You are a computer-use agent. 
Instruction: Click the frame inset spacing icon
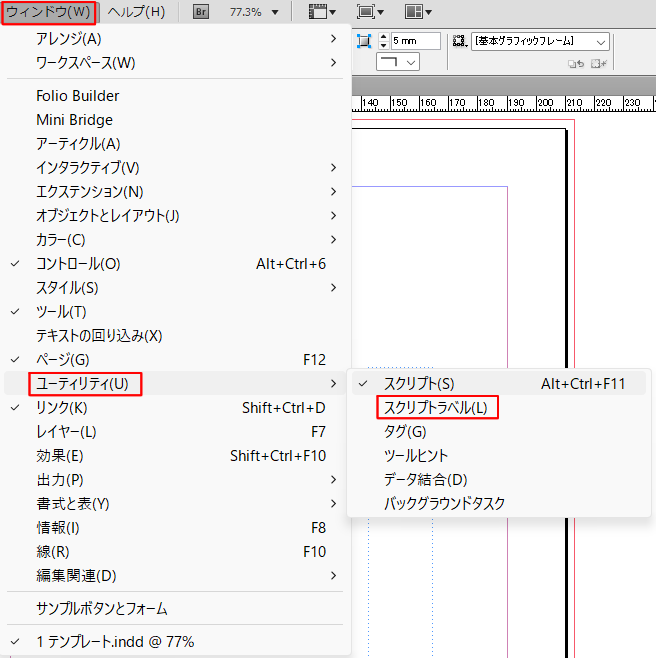pyautogui.click(x=363, y=41)
